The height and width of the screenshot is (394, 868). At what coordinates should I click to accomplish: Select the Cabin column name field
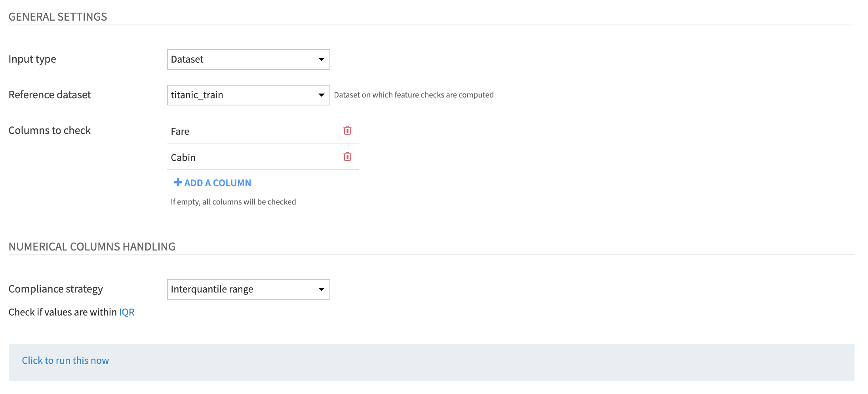click(x=253, y=157)
